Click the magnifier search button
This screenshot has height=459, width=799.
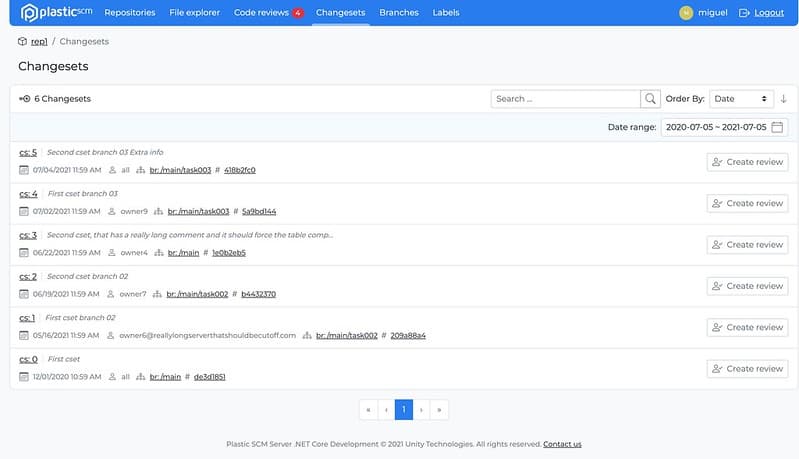pos(650,99)
